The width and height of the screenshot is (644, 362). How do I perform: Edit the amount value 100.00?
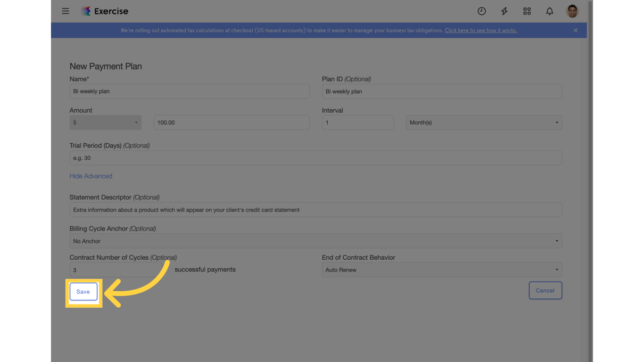[231, 123]
